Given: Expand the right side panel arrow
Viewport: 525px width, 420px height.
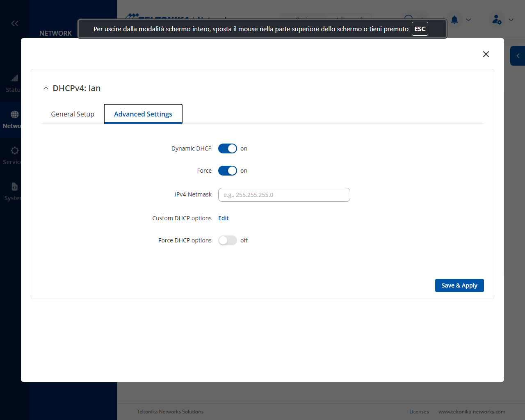Looking at the screenshot, I should [518, 56].
